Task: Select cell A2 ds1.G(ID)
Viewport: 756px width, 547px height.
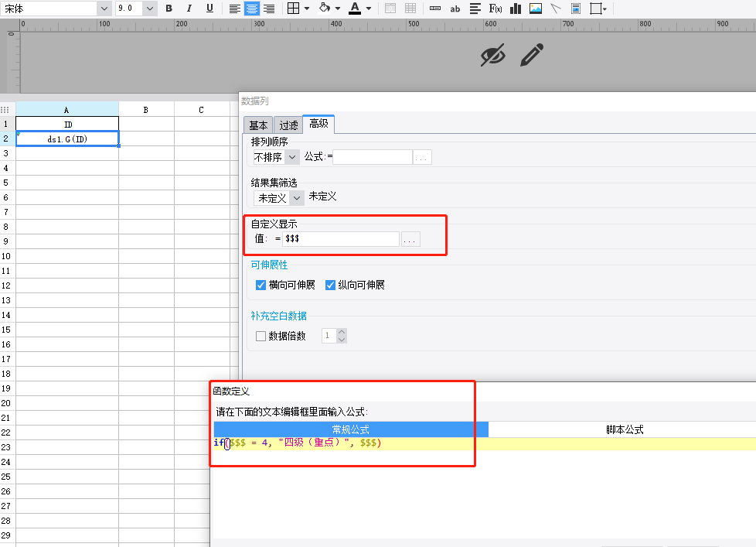Action: point(67,139)
